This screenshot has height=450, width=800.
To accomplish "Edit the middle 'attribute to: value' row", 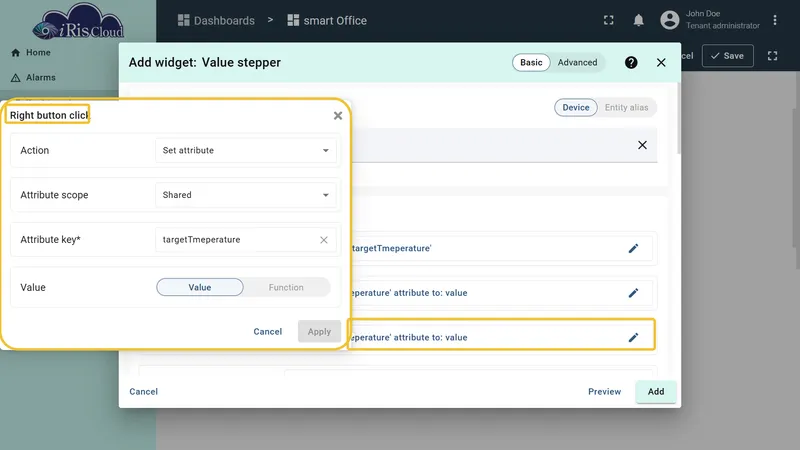I will 633,293.
